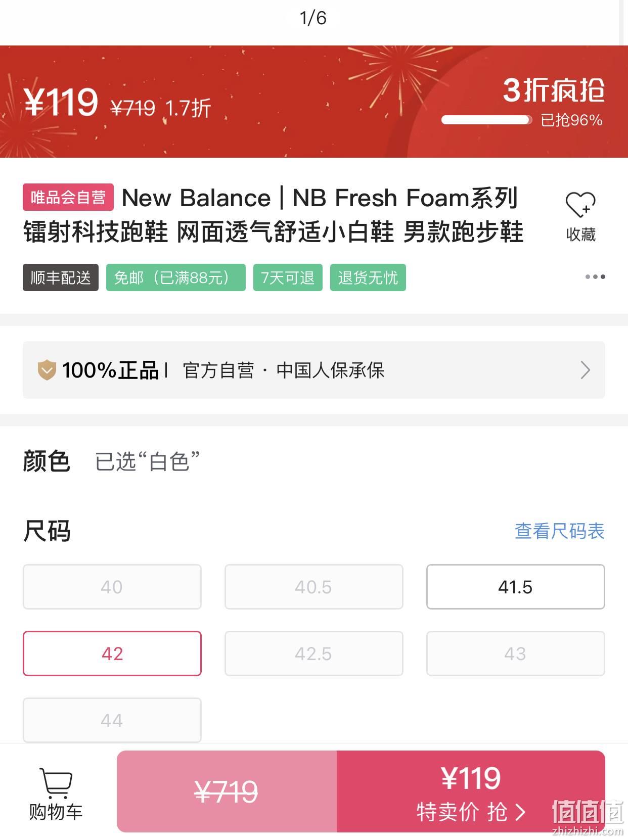Select size 41.5
The height and width of the screenshot is (840, 628).
(516, 587)
